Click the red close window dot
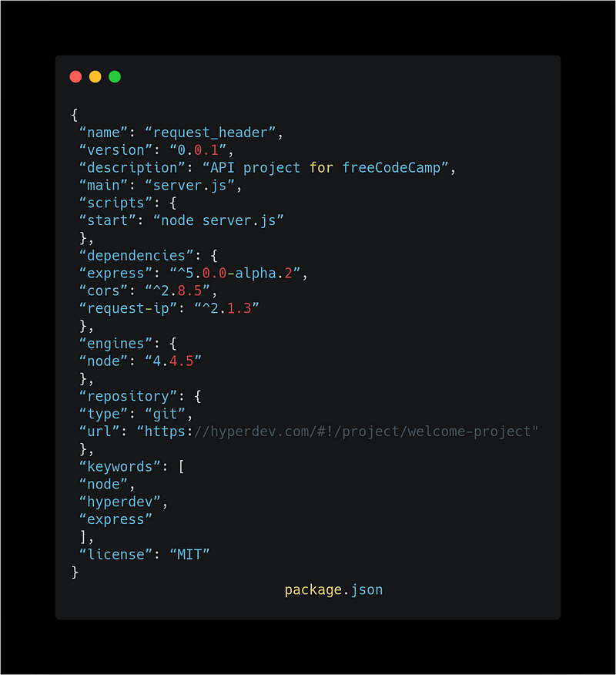The width and height of the screenshot is (616, 675). pos(75,76)
